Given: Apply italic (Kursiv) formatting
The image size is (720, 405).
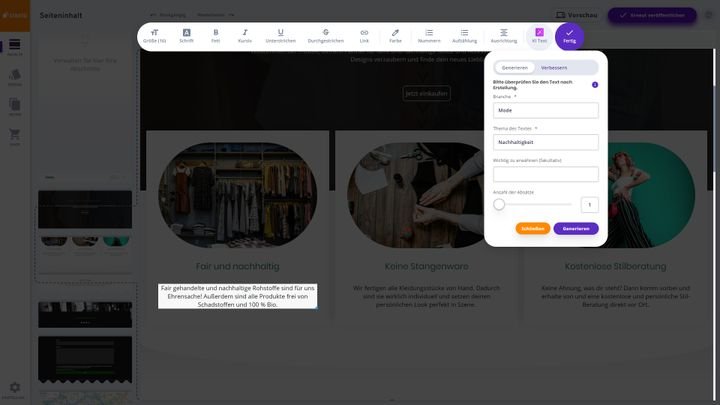Looking at the screenshot, I should pyautogui.click(x=245, y=36).
